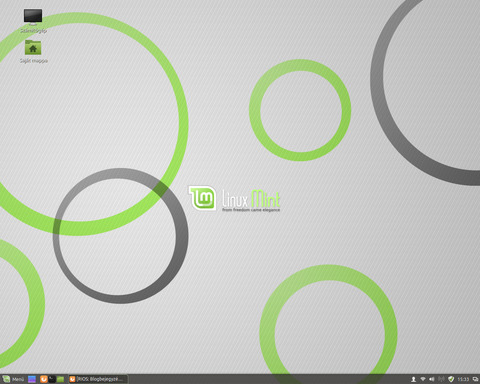Click the small green ring on wallpaper
This screenshot has height=384, width=480.
pyautogui.click(x=300, y=110)
